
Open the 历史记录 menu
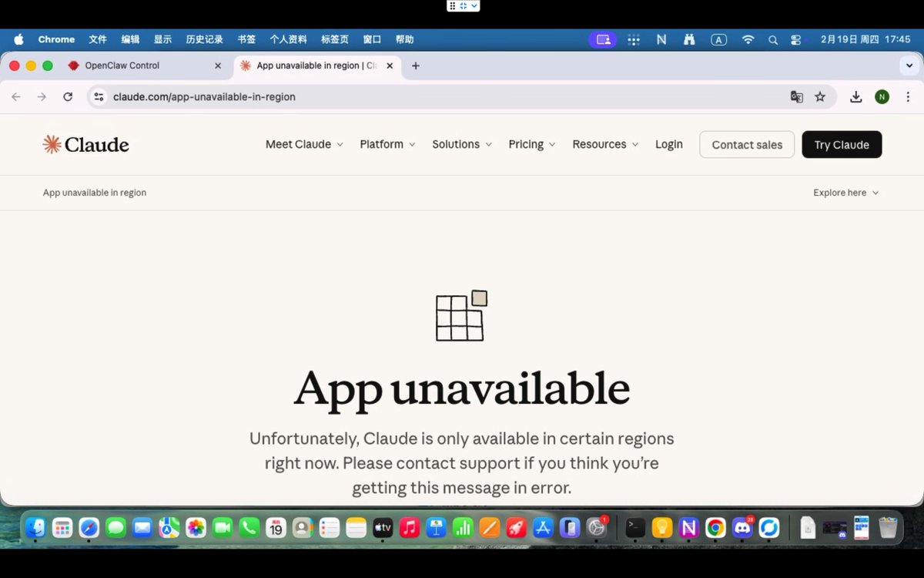point(204,39)
